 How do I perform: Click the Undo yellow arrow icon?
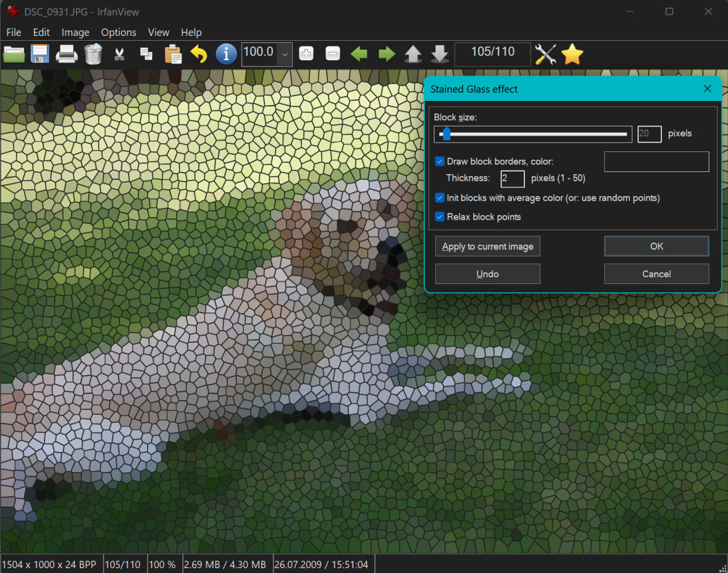(x=199, y=54)
